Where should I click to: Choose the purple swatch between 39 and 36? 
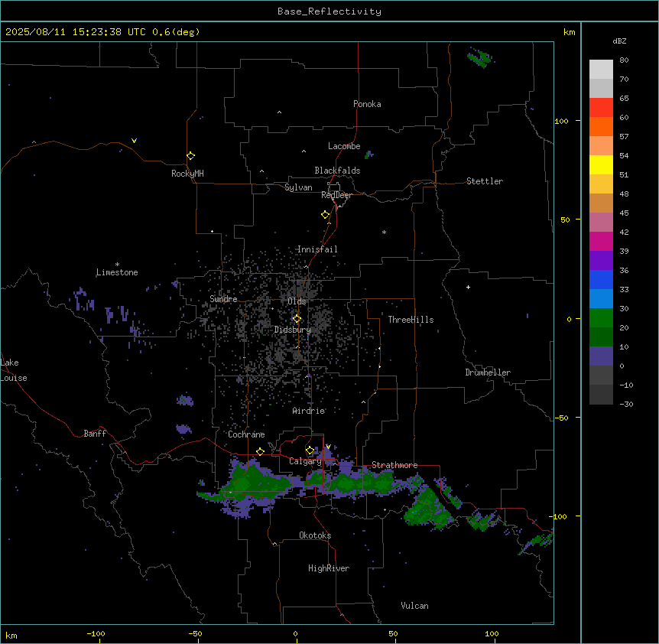[601, 260]
